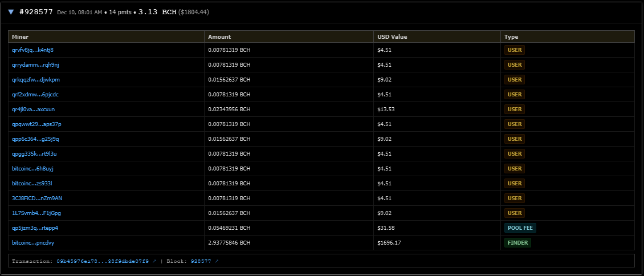644x276 pixels.
Task: Select the 2.93775846 BCH amount cell
Action: (x=289, y=243)
